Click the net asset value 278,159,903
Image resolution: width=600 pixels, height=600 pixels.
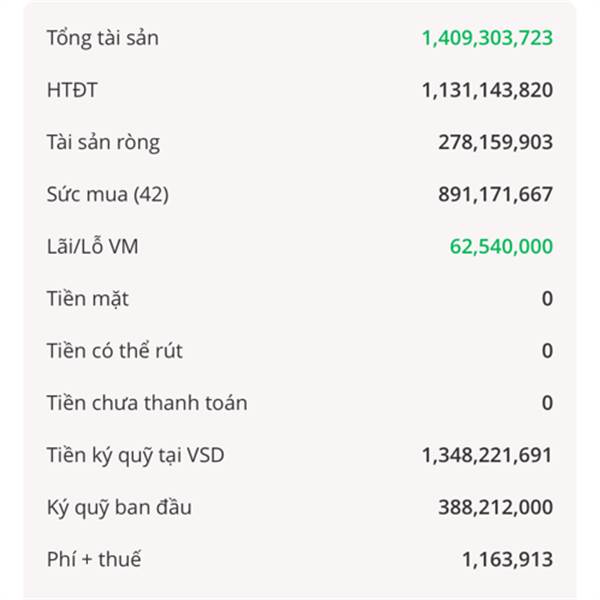(496, 142)
